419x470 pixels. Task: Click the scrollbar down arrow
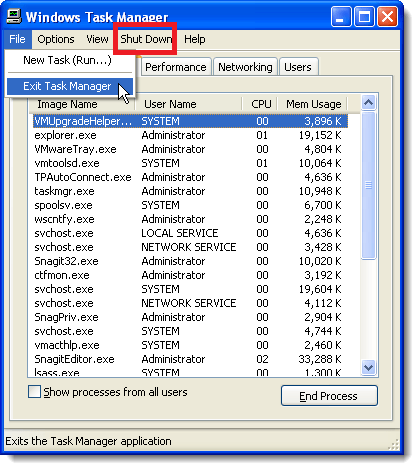click(369, 368)
